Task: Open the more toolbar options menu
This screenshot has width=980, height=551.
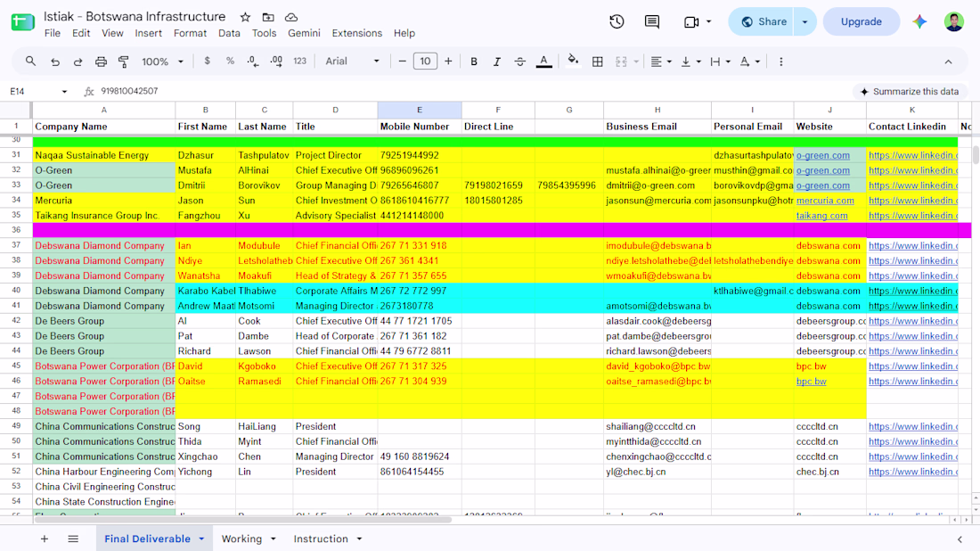Action: (x=780, y=62)
